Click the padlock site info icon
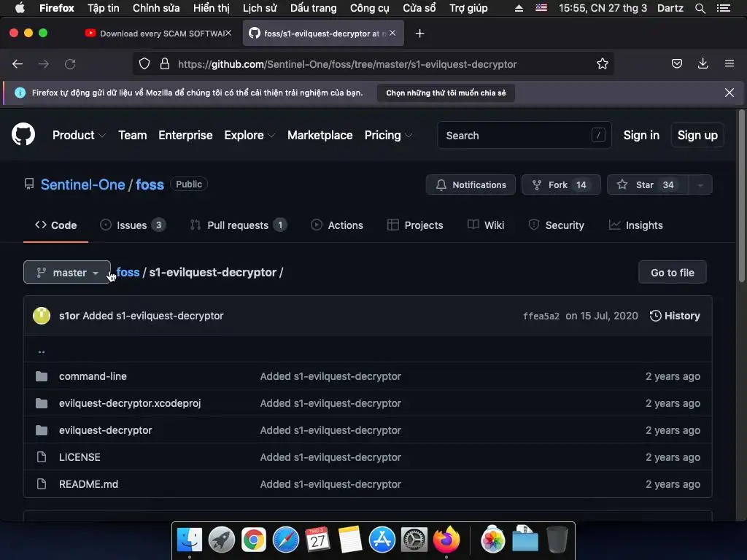747x560 pixels. tap(165, 64)
